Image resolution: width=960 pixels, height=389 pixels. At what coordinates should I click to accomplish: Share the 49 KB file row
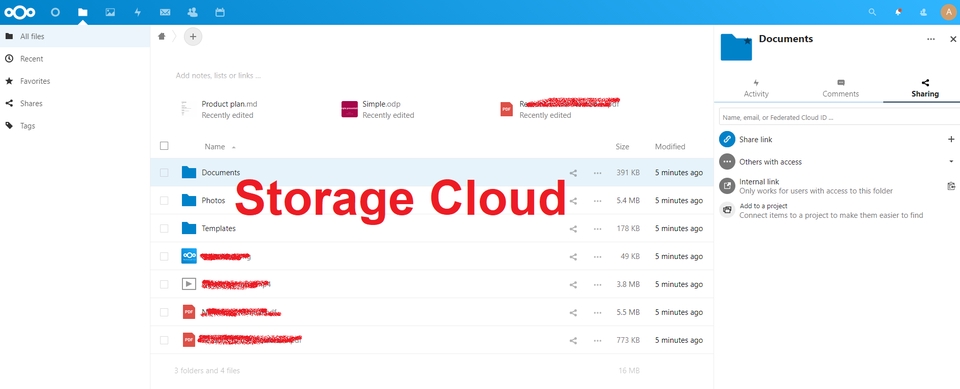coord(573,257)
